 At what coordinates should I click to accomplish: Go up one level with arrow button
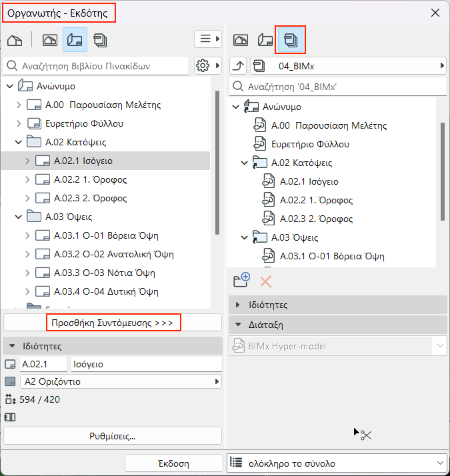[238, 65]
